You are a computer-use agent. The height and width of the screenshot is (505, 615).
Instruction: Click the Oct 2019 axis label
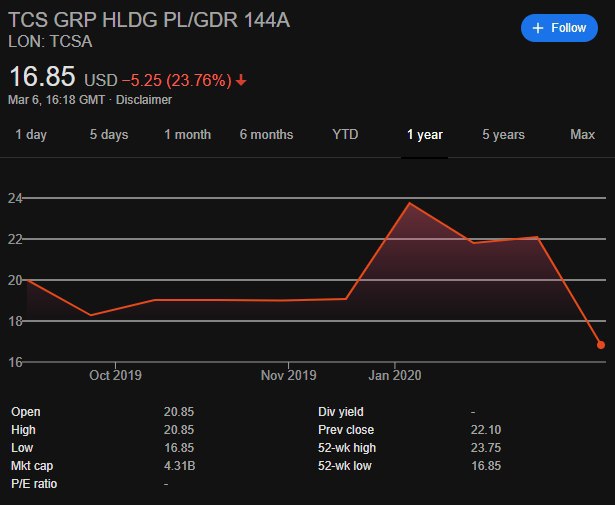point(115,375)
